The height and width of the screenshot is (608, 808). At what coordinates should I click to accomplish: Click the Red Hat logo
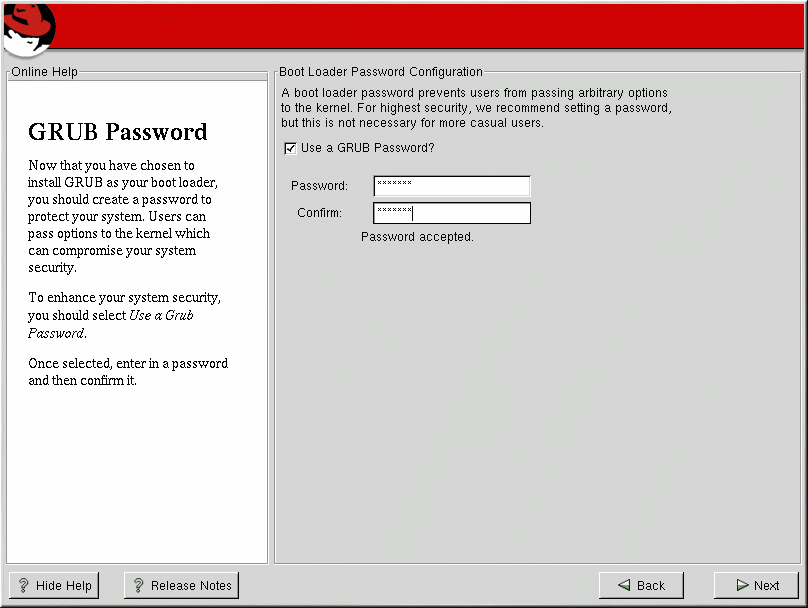coord(29,29)
